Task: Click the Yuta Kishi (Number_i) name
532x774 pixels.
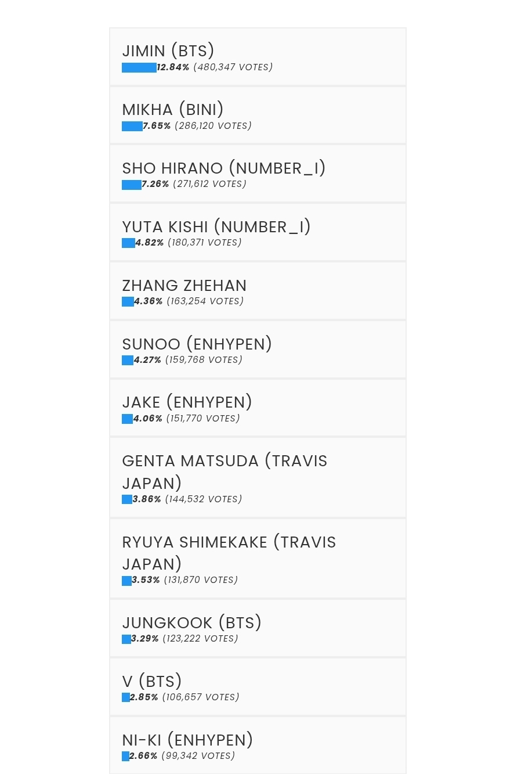Action: point(216,227)
